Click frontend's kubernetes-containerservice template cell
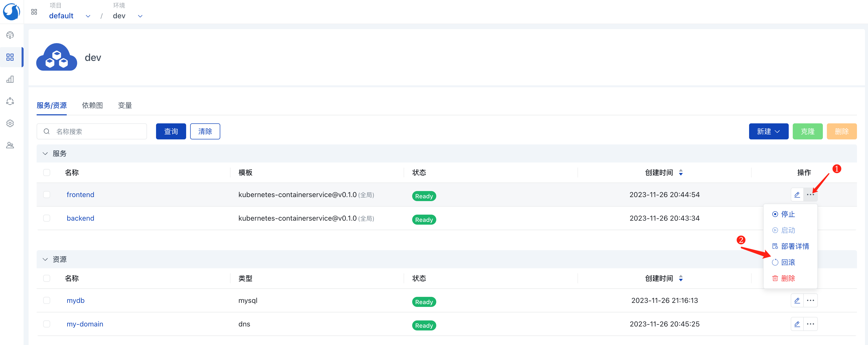The image size is (868, 345). click(x=306, y=195)
